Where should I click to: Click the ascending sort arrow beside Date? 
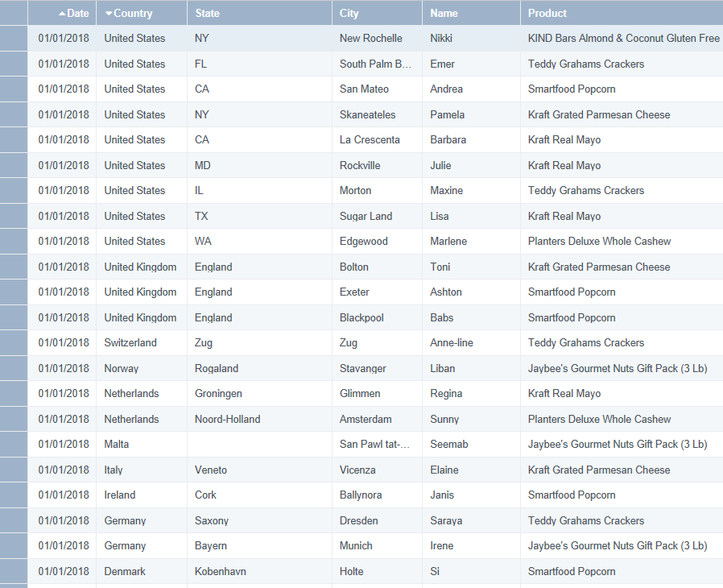coord(62,14)
